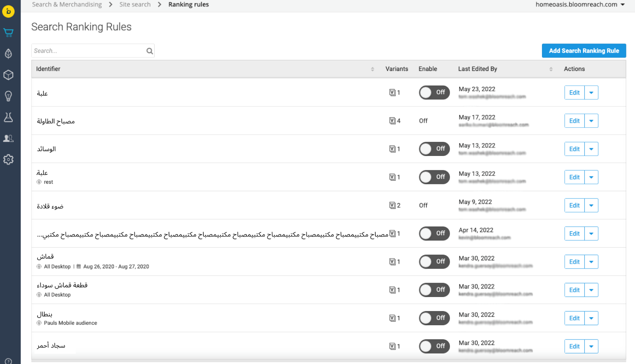The height and width of the screenshot is (364, 635).
Task: Open the flask icon in the sidebar
Action: [9, 117]
